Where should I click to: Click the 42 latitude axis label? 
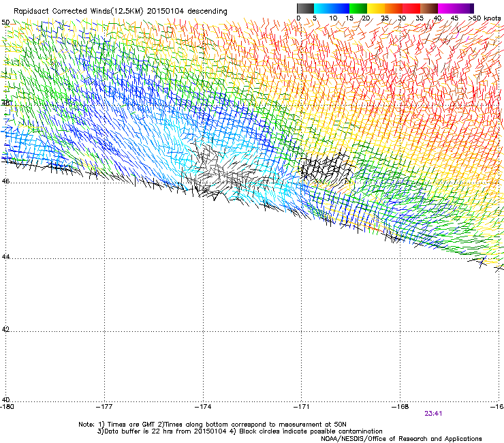pos(5,329)
